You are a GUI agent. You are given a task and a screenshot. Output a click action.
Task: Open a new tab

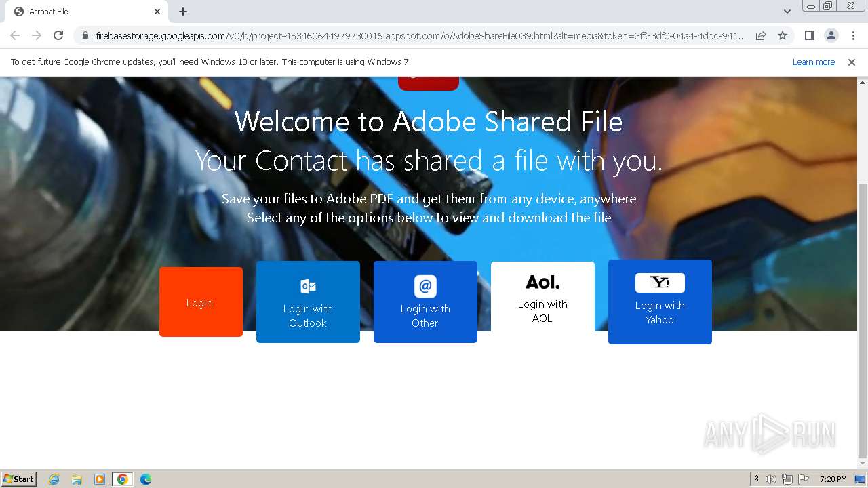[x=183, y=12]
